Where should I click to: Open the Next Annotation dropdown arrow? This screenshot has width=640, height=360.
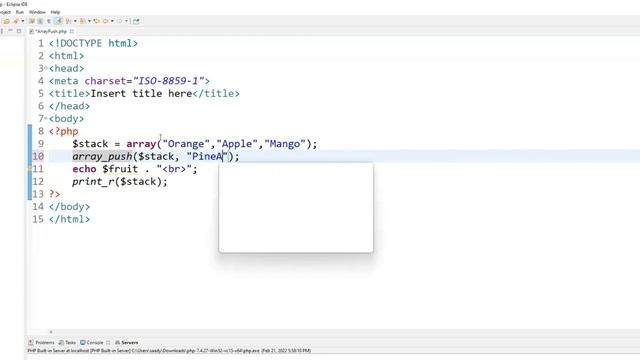pos(75,21)
